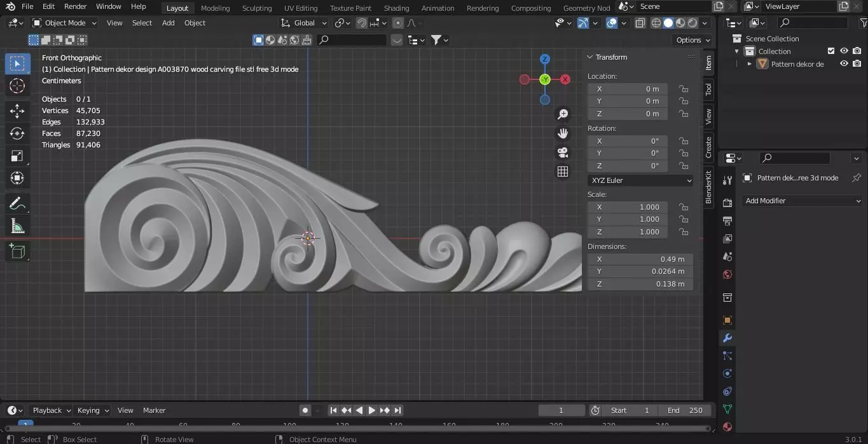
Task: Jump to the timeline start frame
Action: tap(333, 410)
